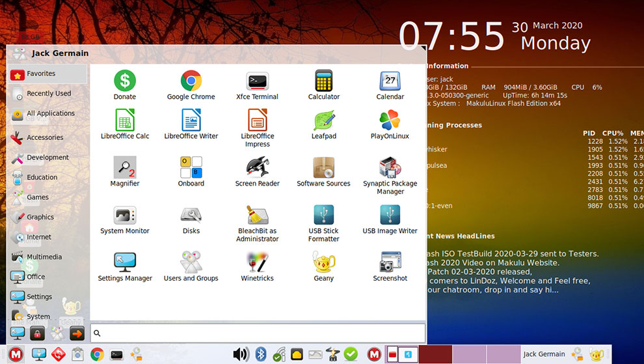Browse the Games category
Image resolution: width=644 pixels, height=364 pixels.
click(47, 197)
